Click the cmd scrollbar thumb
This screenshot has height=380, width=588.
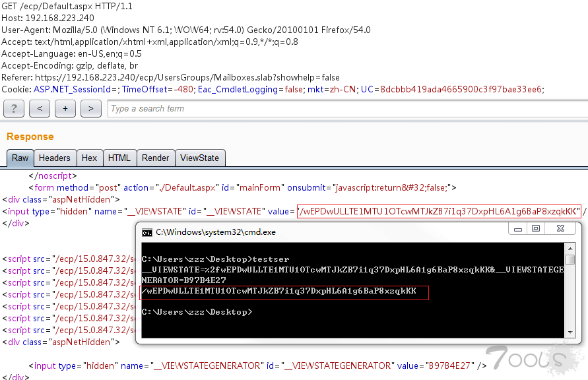pyautogui.click(x=570, y=259)
